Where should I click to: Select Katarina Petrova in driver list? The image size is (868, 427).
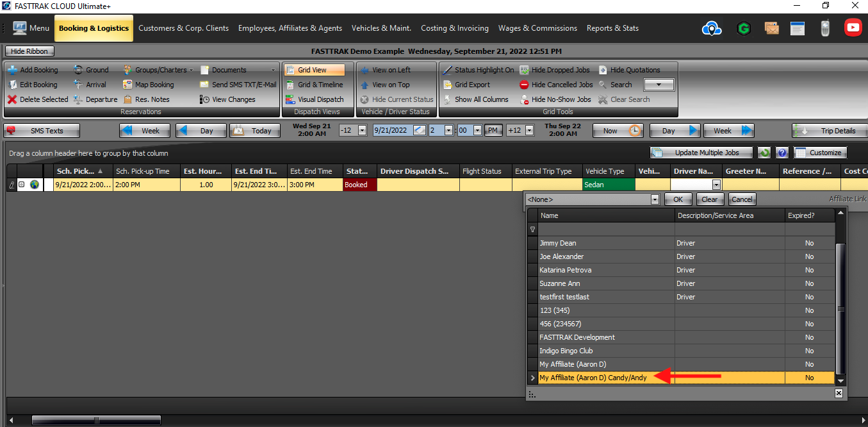coord(680,270)
